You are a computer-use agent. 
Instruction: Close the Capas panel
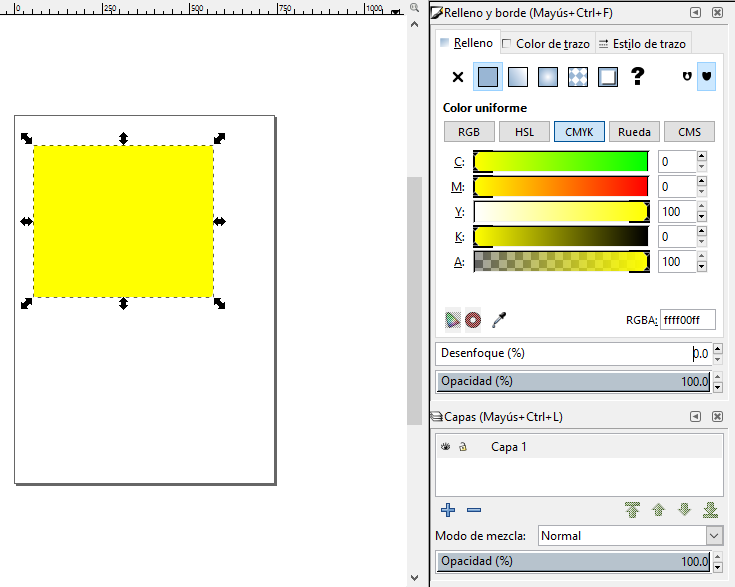717,416
